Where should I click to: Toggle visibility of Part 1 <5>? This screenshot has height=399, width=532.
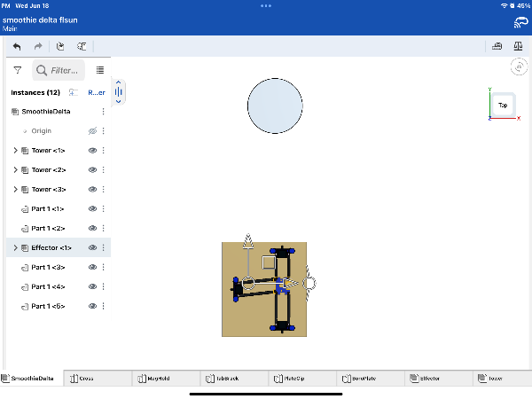(92, 306)
